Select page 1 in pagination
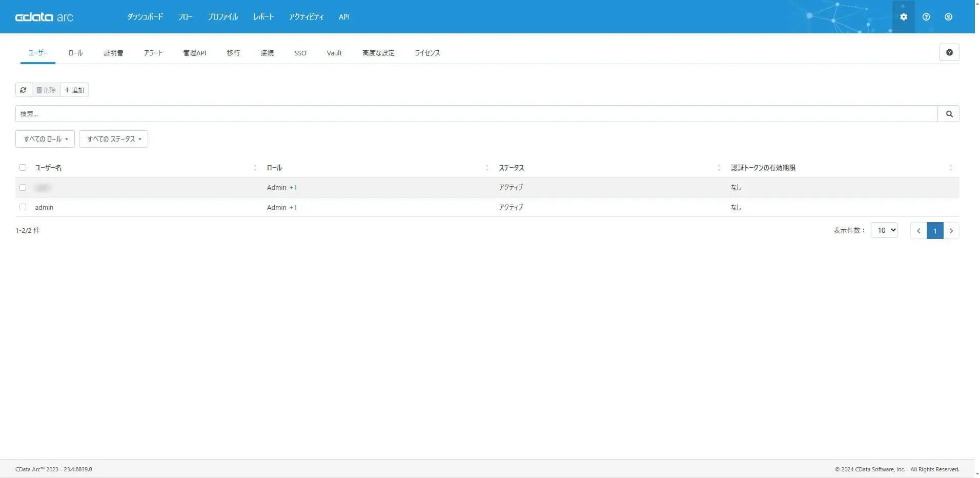Viewport: 980px width, 478px height. 935,230
